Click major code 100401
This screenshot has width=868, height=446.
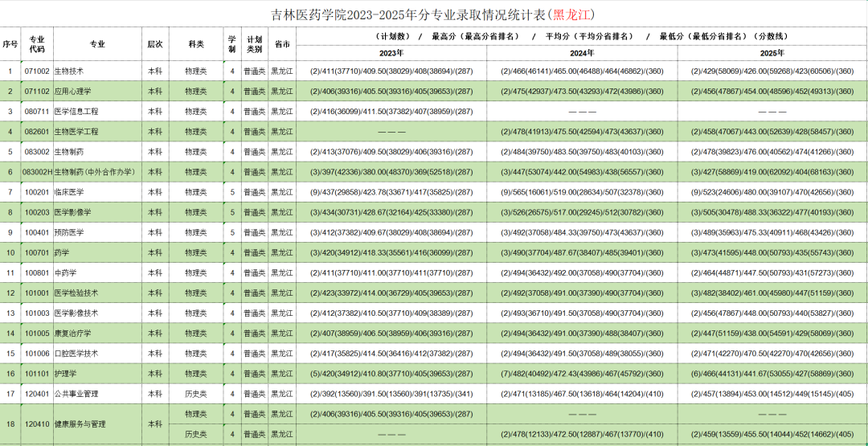click(37, 232)
